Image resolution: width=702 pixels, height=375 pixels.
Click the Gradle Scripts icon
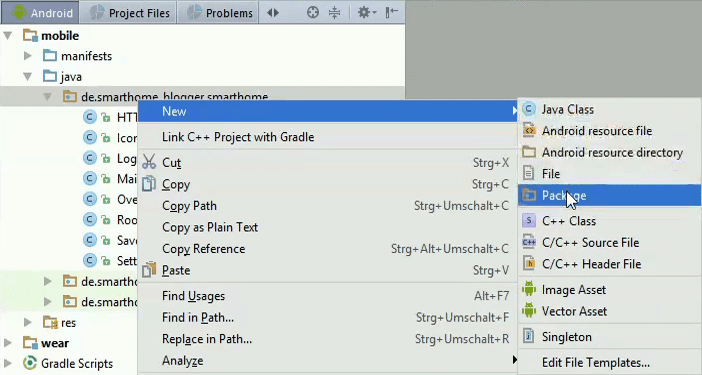30,363
